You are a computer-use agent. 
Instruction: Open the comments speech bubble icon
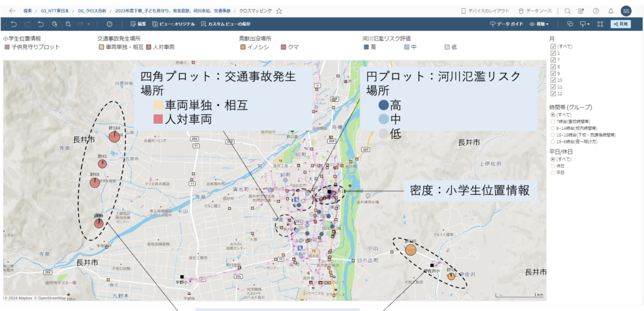click(570, 24)
